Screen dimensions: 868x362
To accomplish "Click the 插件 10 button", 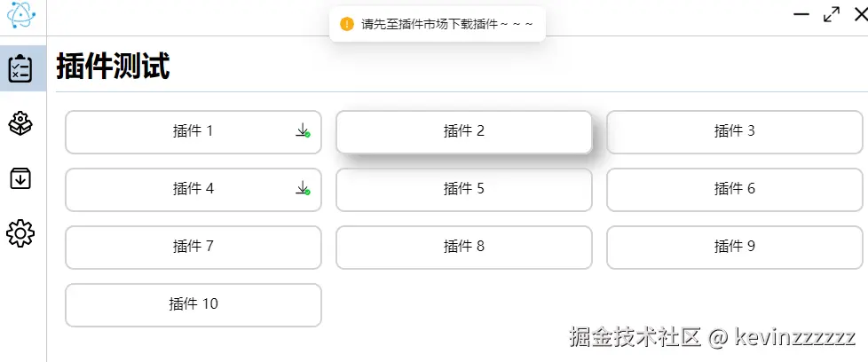I will 193,304.
